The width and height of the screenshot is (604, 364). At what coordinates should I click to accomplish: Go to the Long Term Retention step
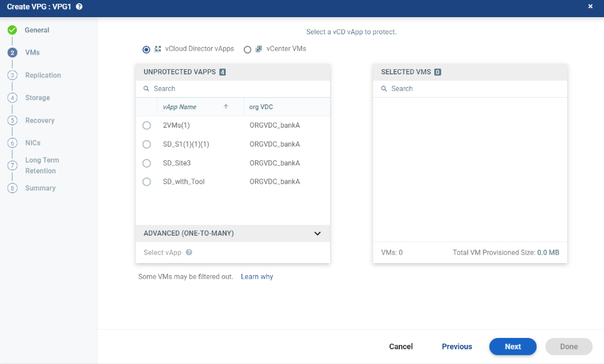(x=42, y=165)
